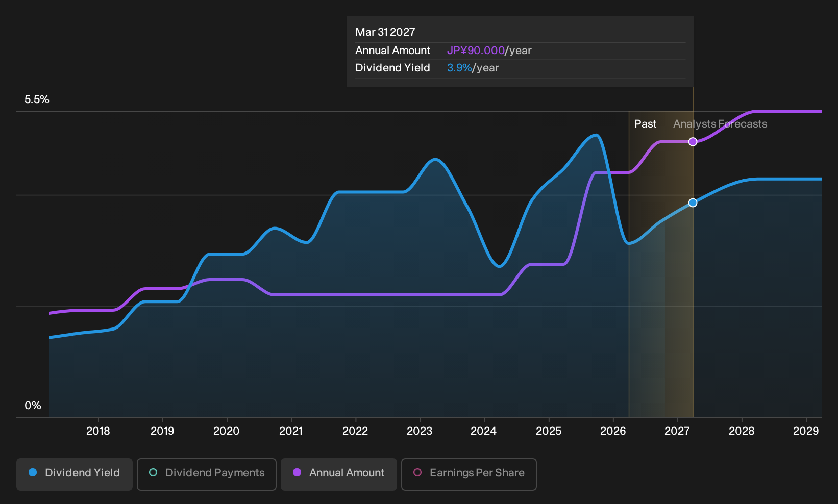
Task: Click the 2023 x-axis label
Action: 420,431
